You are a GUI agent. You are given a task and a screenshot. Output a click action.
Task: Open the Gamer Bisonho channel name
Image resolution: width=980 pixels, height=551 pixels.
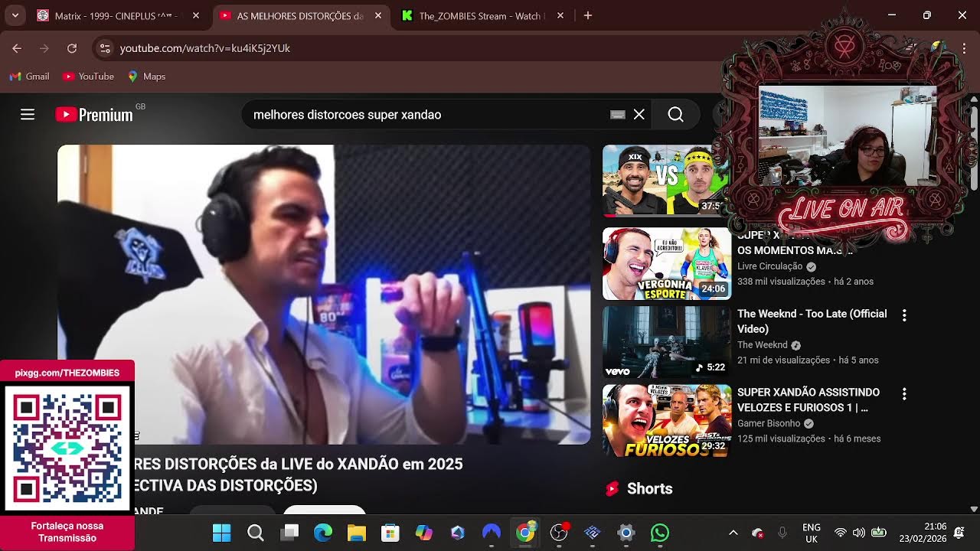coord(769,423)
